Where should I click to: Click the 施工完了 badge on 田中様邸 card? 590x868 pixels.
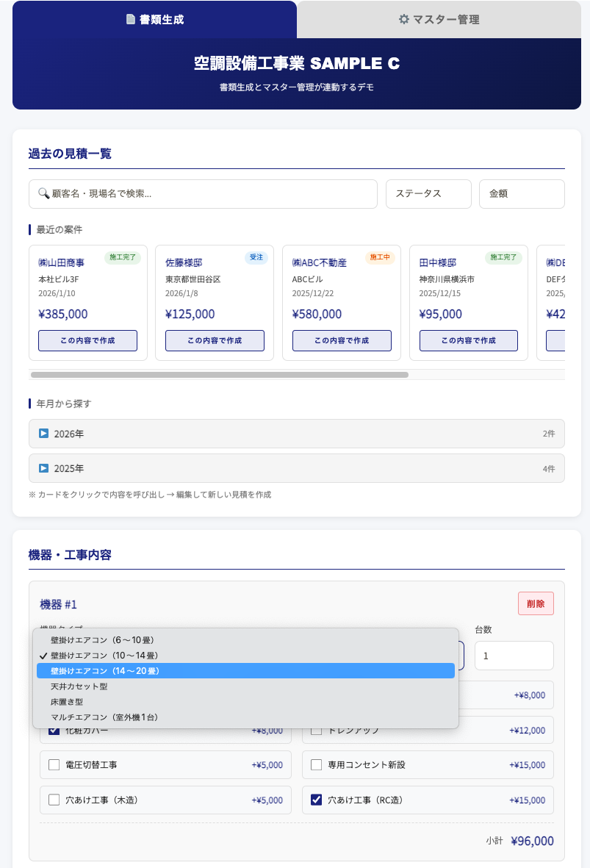pos(503,258)
